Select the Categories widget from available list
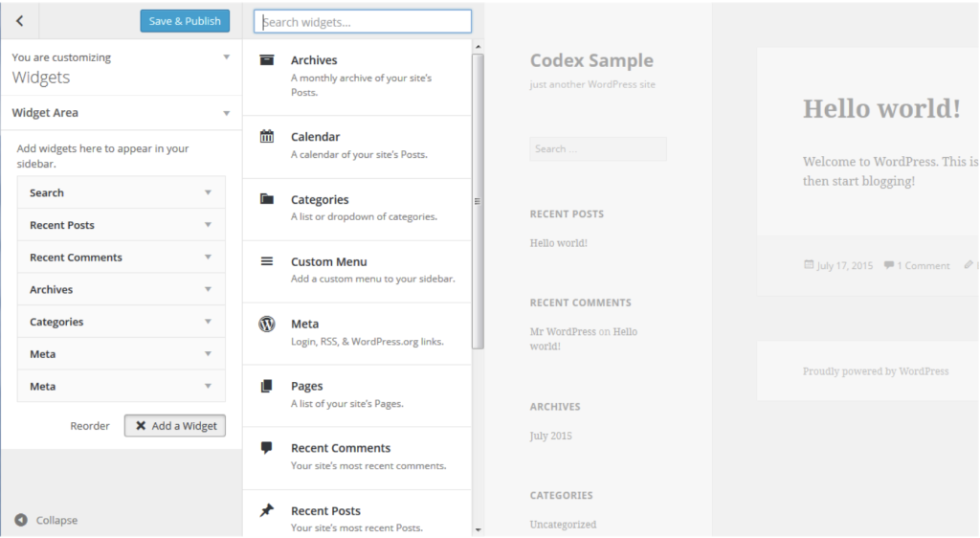Image resolution: width=980 pixels, height=538 pixels. point(358,210)
